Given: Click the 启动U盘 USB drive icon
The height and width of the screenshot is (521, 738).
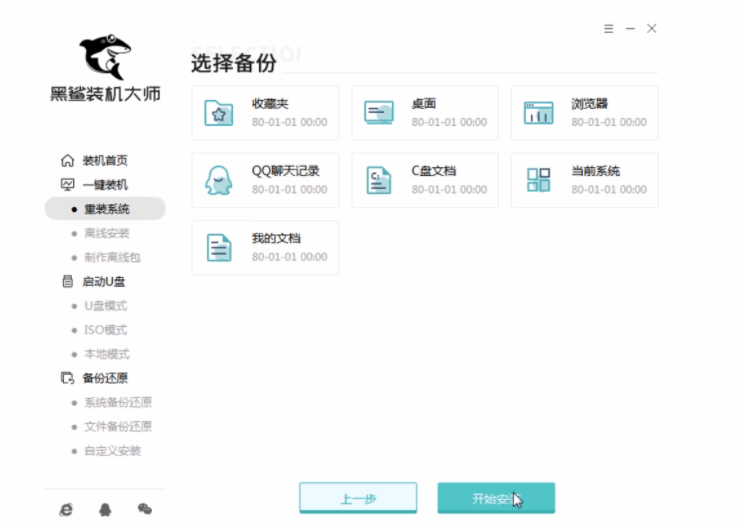Looking at the screenshot, I should pos(67,281).
